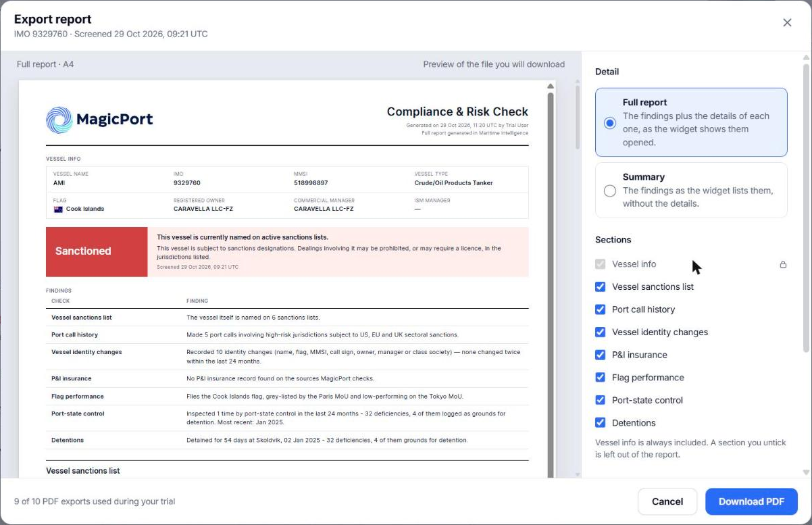Click the 'Detail' heading
Viewport: 812px width, 525px height.
(x=607, y=72)
